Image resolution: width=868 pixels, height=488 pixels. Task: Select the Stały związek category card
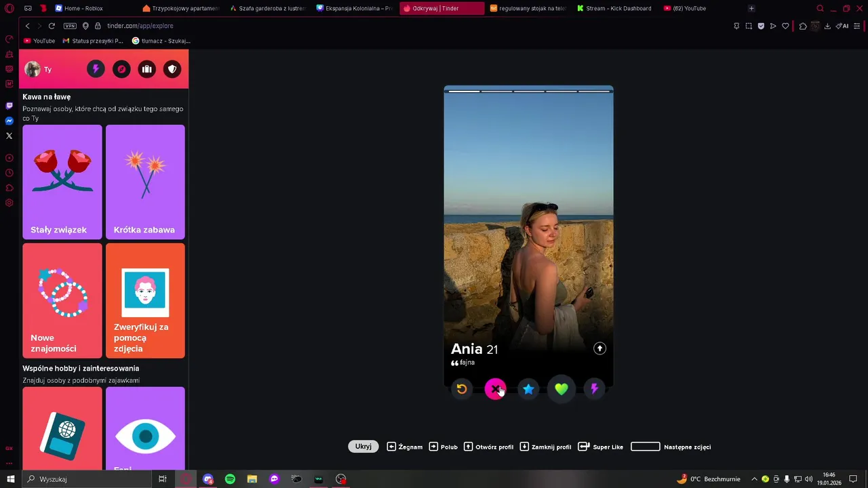coord(62,182)
